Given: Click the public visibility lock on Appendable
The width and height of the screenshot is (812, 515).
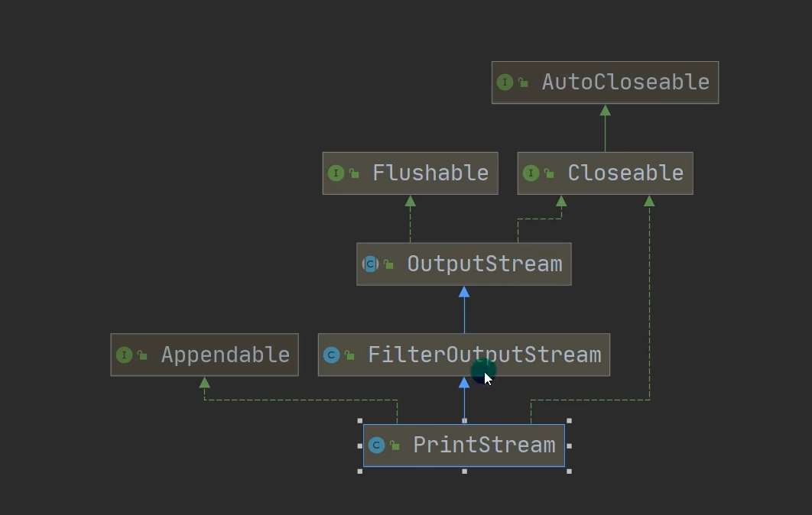Looking at the screenshot, I should [143, 355].
